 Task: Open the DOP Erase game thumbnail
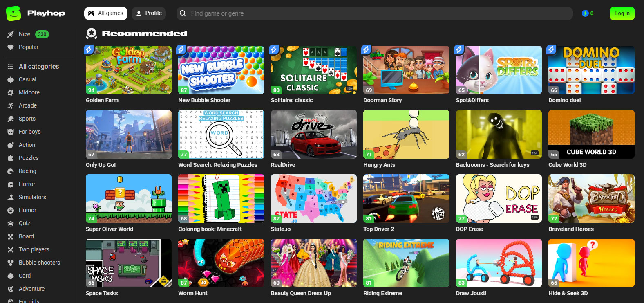click(499, 198)
